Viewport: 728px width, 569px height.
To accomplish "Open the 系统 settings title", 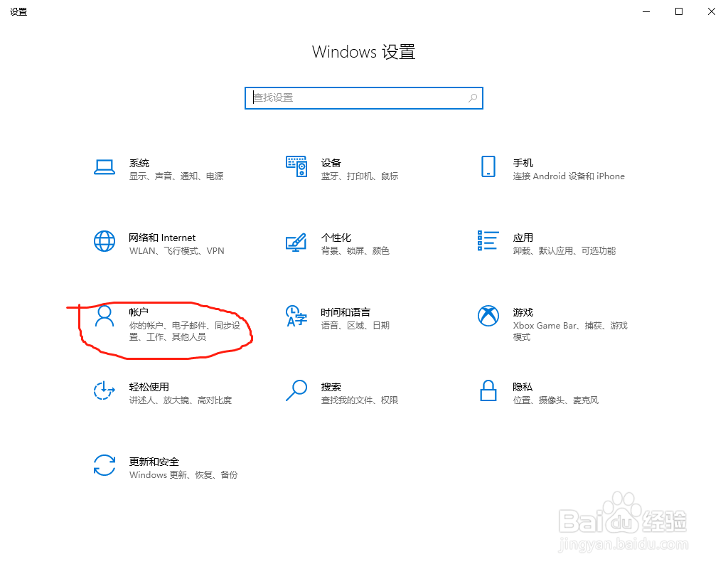I will (x=139, y=163).
